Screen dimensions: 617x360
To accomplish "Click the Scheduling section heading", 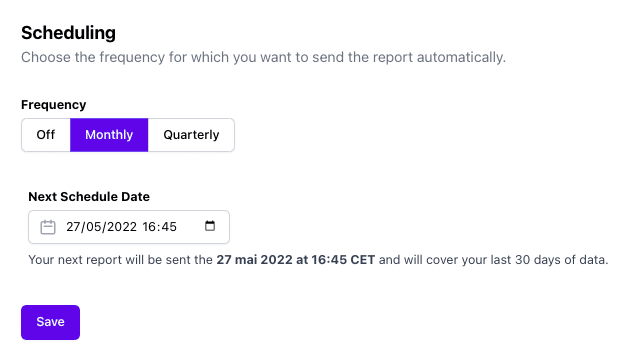I will click(x=68, y=33).
